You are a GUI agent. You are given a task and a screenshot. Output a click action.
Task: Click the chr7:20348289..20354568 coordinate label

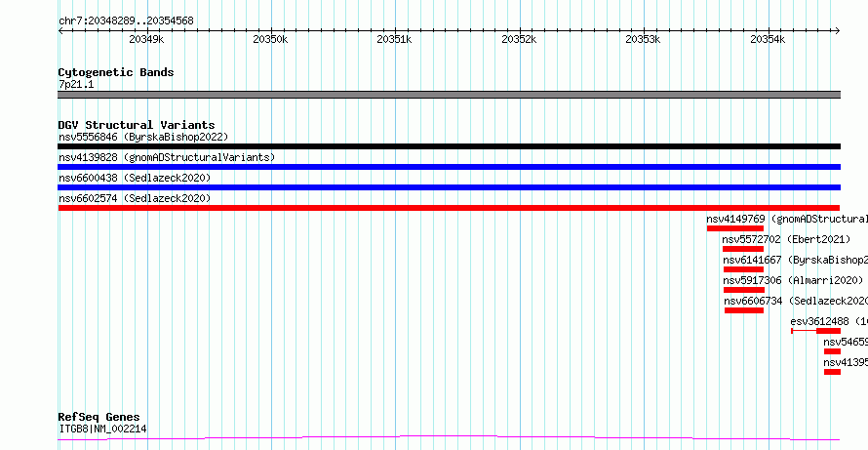pyautogui.click(x=126, y=21)
